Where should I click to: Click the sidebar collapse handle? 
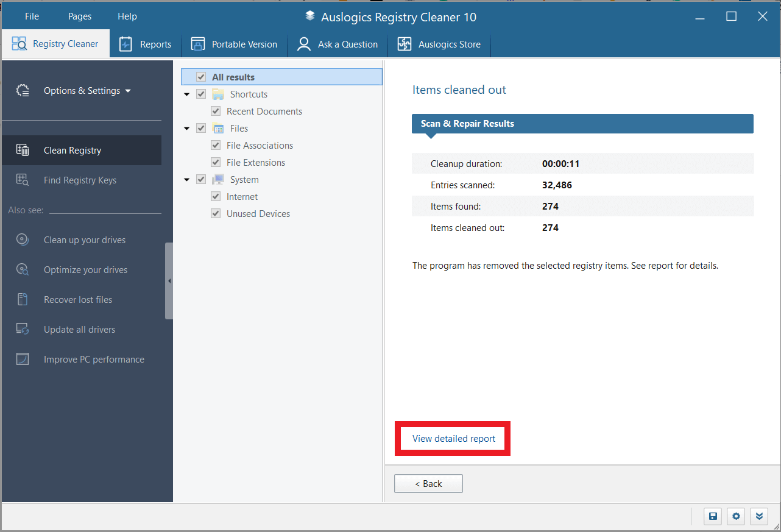click(169, 281)
